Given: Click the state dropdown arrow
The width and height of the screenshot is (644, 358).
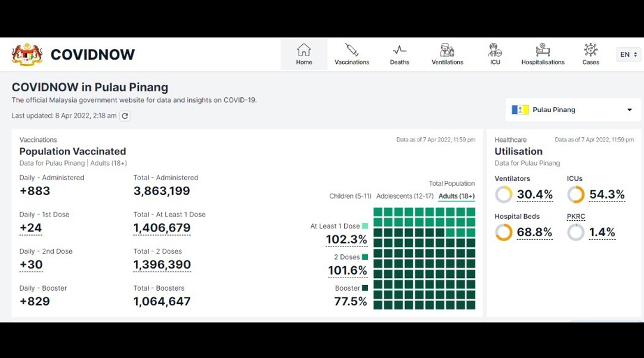Looking at the screenshot, I should pos(629,110).
